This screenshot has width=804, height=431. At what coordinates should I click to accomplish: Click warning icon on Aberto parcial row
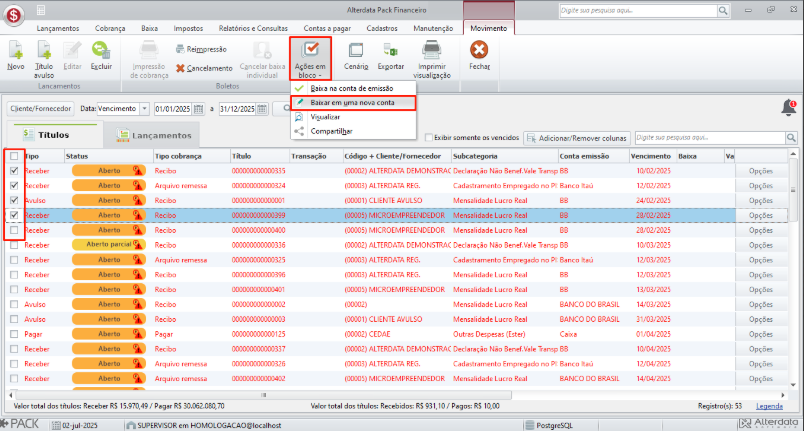tap(137, 245)
